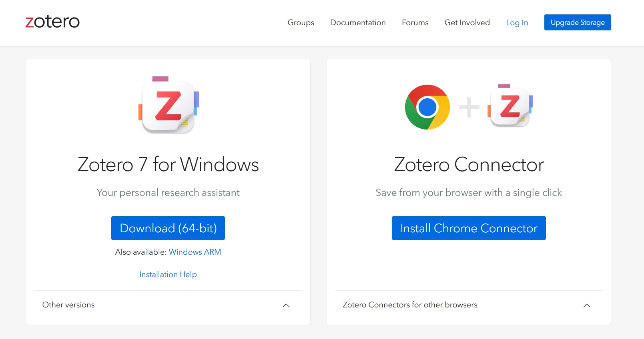Click Get Involved in the navigation
The width and height of the screenshot is (644, 339).
coord(467,23)
